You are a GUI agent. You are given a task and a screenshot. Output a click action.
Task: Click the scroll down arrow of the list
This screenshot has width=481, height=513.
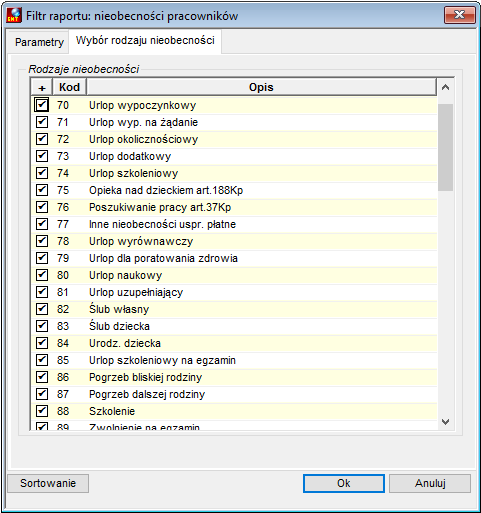[x=445, y=422]
